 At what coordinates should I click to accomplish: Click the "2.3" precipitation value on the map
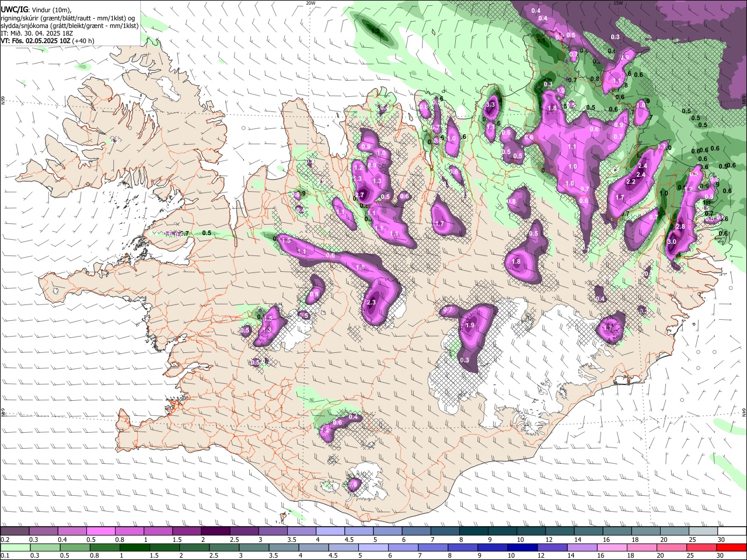point(372,302)
